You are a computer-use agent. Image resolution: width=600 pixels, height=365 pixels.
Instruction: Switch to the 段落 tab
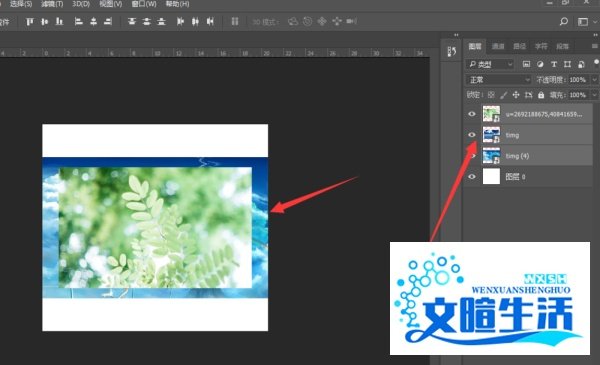pos(562,46)
